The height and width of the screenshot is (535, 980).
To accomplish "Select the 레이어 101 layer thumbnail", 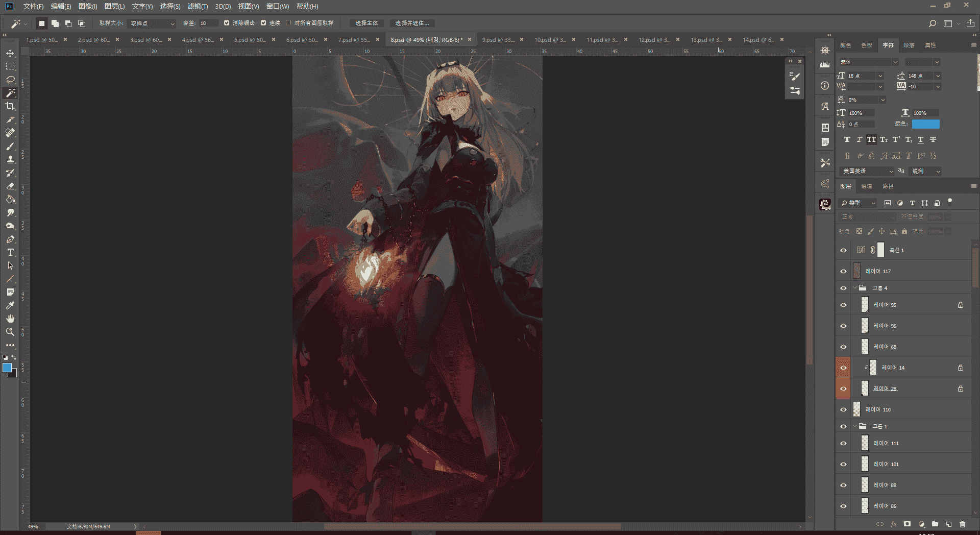I will (865, 464).
